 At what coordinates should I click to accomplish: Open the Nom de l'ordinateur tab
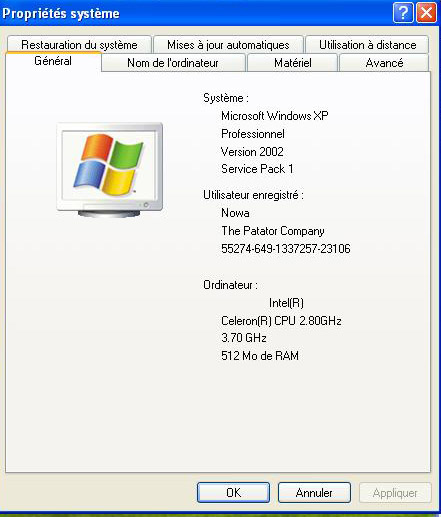173,63
